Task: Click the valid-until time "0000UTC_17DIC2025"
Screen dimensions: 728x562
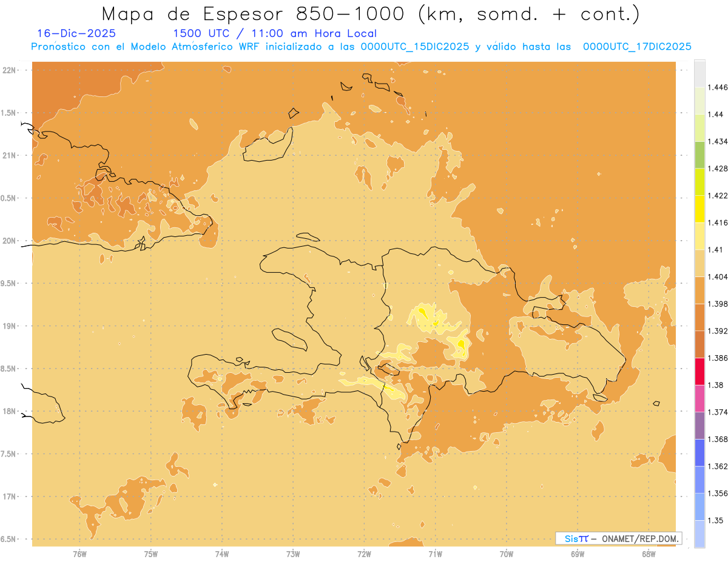Action: tap(637, 47)
